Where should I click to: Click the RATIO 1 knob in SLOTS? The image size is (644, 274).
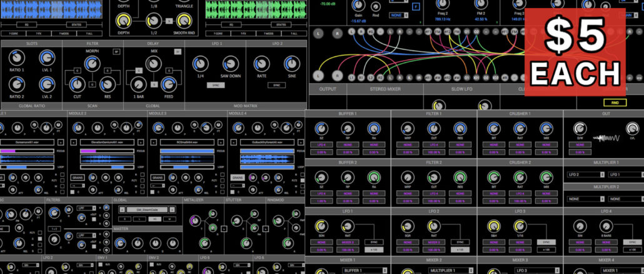click(x=16, y=58)
